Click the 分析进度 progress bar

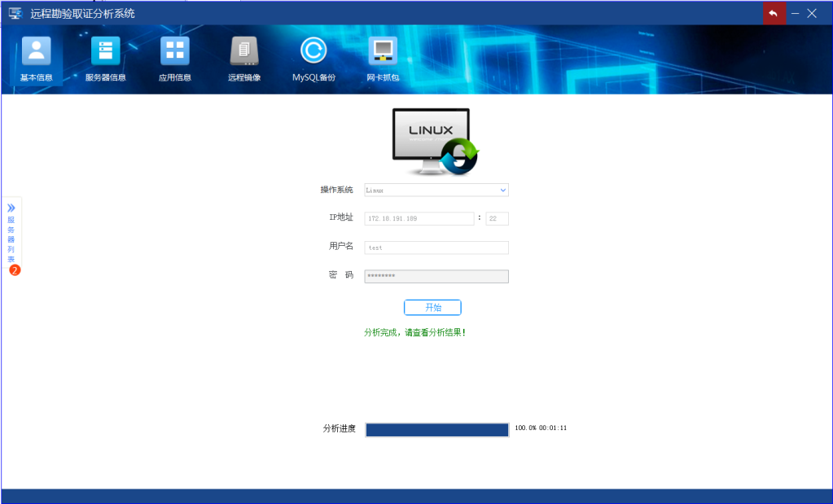click(436, 428)
